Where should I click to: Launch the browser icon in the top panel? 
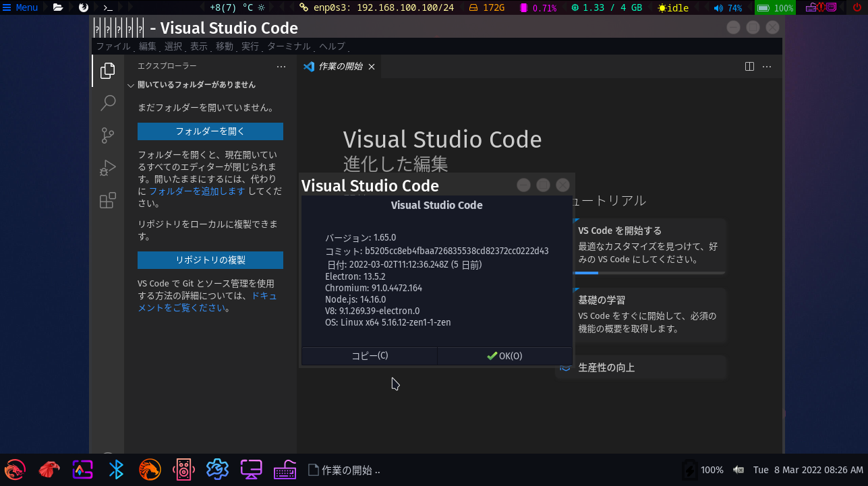pyautogui.click(x=84, y=7)
